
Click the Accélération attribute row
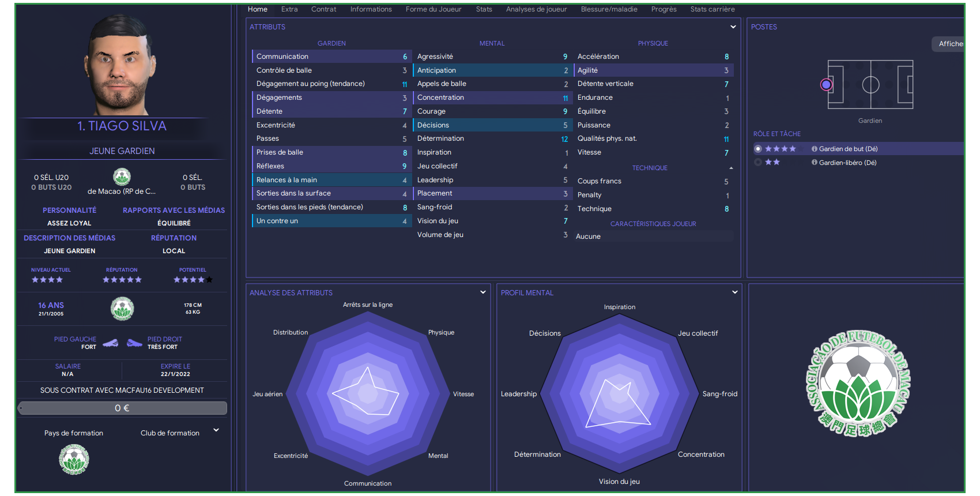coord(654,57)
